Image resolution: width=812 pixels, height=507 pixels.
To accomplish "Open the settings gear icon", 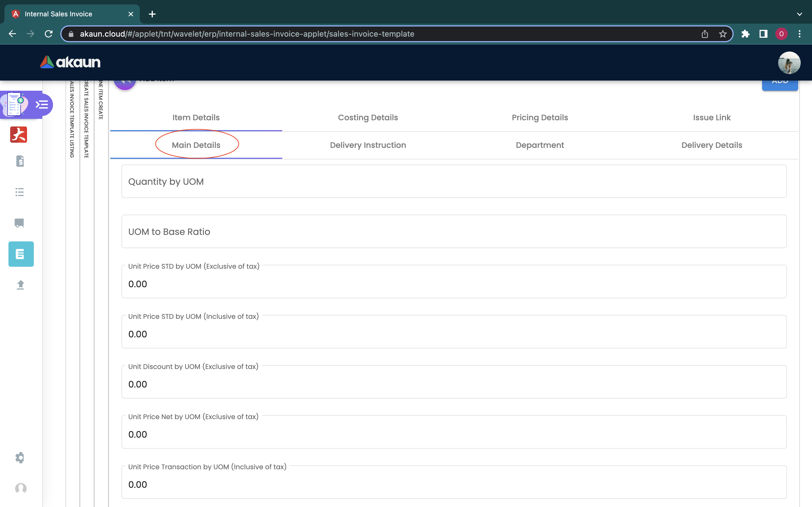I will click(20, 457).
